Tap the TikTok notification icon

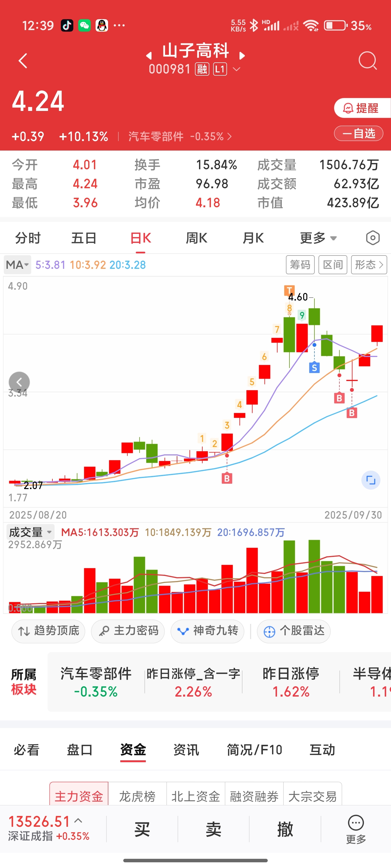click(67, 25)
